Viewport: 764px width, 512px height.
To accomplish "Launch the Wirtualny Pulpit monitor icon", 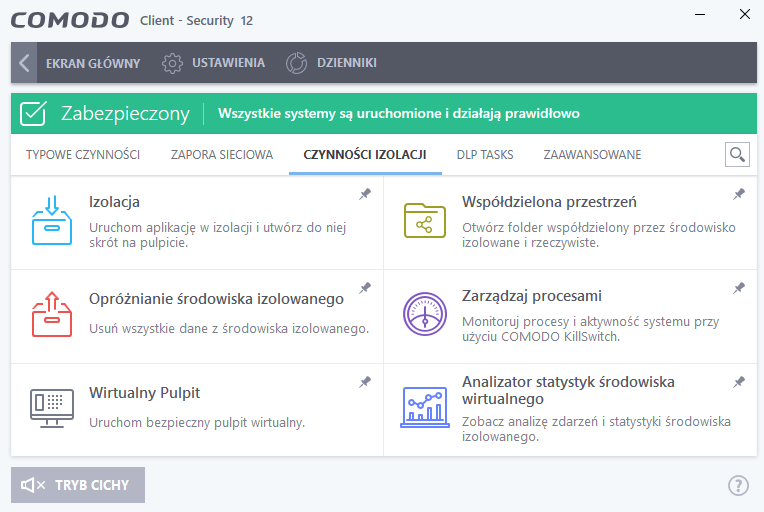I will (x=52, y=408).
